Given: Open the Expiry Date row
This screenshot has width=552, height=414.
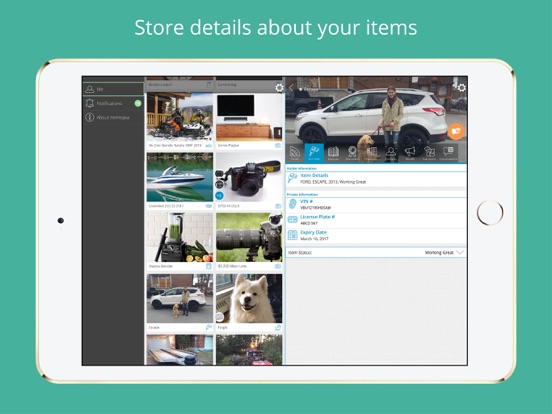Looking at the screenshot, I should pyautogui.click(x=376, y=236).
